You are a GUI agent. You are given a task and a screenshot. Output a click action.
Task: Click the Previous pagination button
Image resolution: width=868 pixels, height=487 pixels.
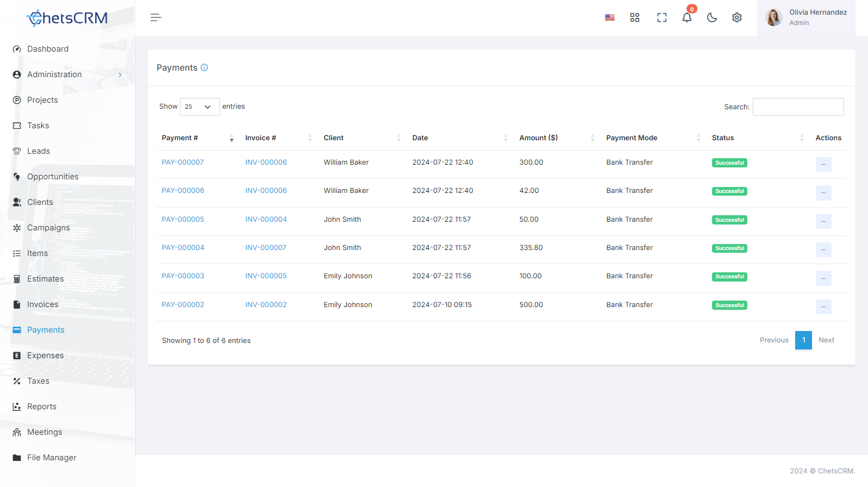[x=774, y=340]
